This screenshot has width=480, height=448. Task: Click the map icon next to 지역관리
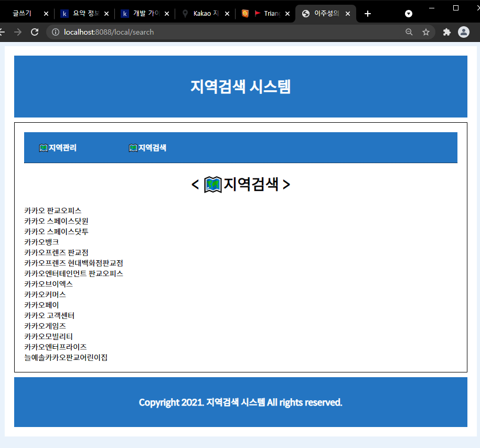tap(44, 148)
